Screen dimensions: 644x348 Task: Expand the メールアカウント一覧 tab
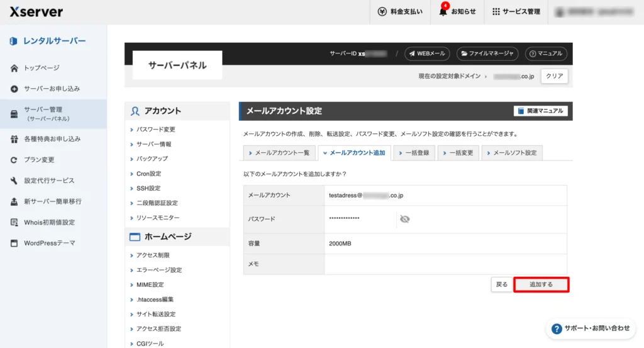[x=279, y=153]
